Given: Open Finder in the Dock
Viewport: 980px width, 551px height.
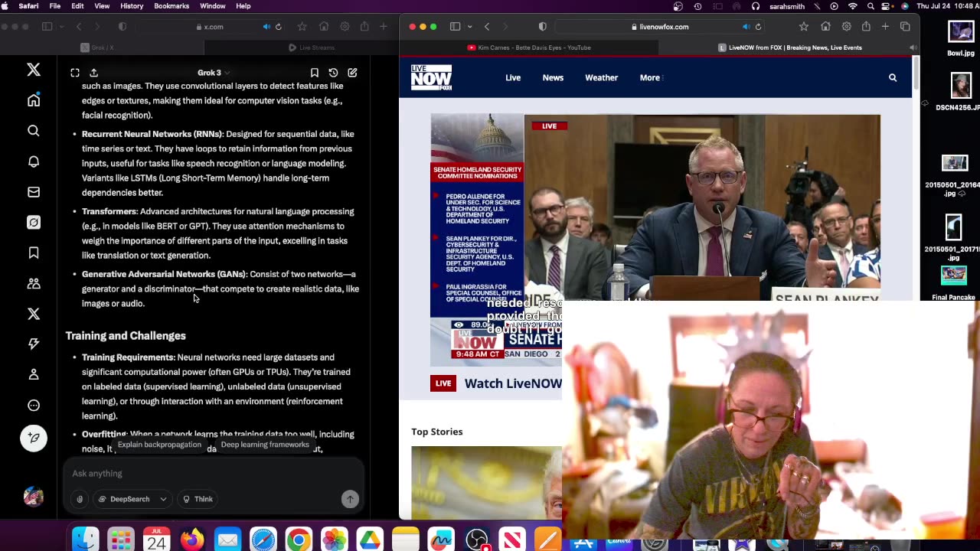Looking at the screenshot, I should [85, 540].
